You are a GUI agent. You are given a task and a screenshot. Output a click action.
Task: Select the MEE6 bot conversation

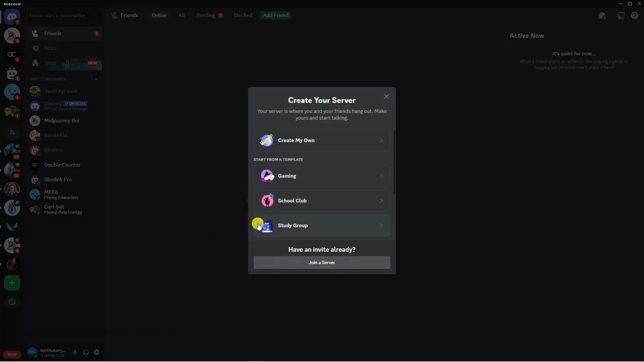pyautogui.click(x=65, y=194)
